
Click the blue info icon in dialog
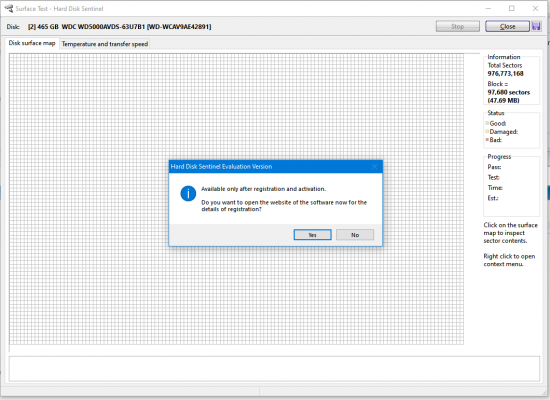(x=188, y=193)
